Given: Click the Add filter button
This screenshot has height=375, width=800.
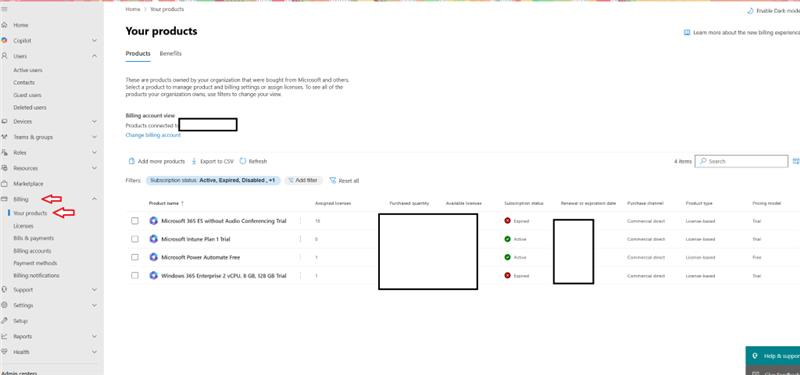Looking at the screenshot, I should pos(304,181).
